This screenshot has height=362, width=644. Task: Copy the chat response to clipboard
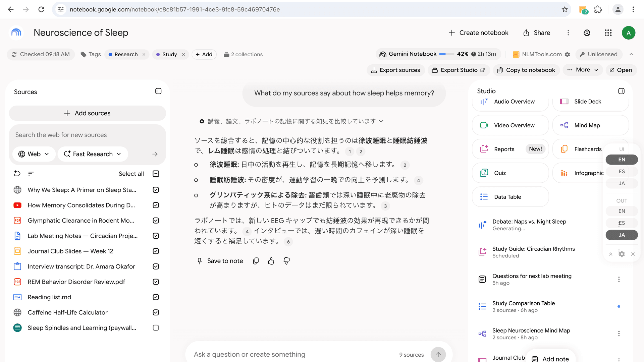[256, 261]
